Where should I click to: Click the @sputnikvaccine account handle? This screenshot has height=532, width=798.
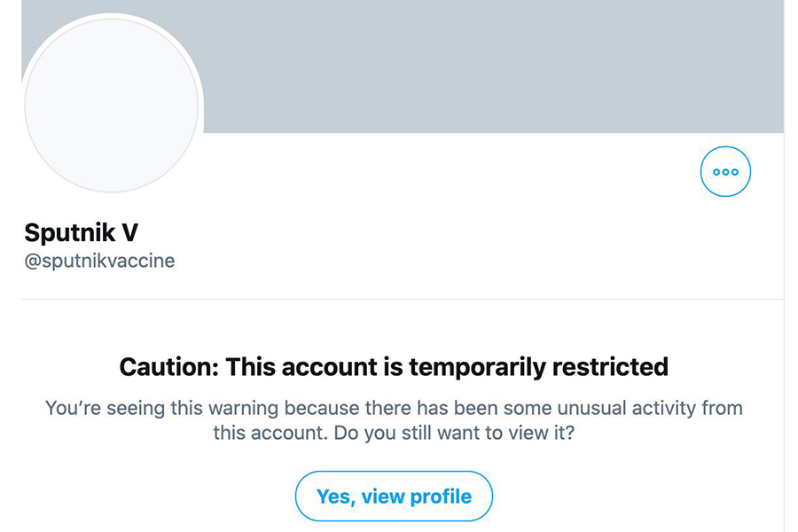pyautogui.click(x=99, y=262)
